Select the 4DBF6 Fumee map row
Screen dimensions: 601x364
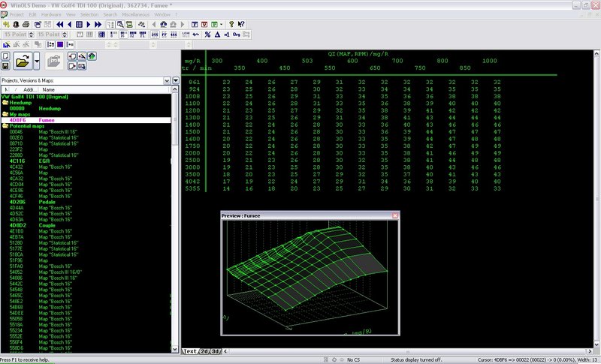86,120
